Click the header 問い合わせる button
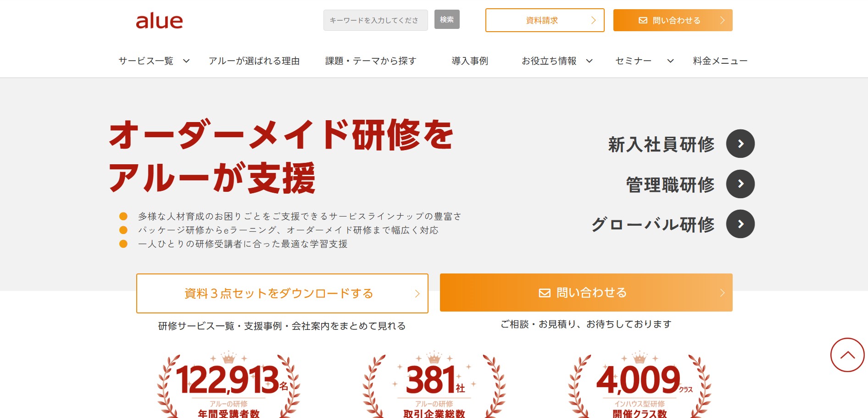 coord(673,20)
